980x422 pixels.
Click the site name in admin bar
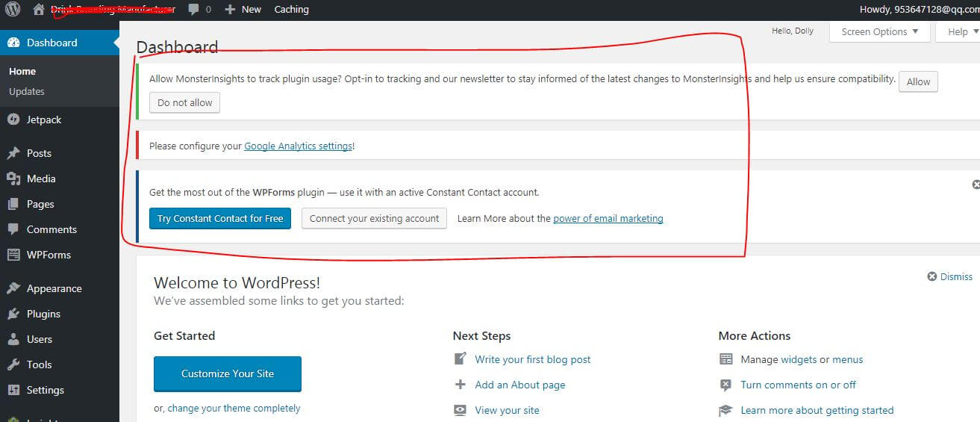tap(113, 10)
